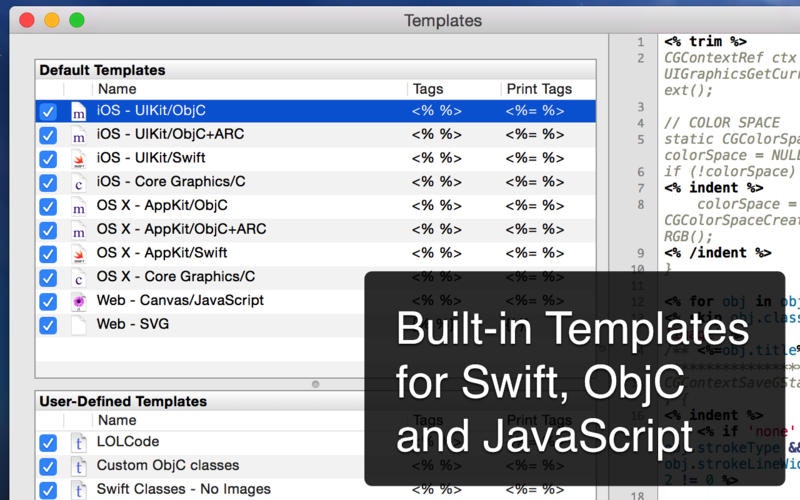Click the '<% /indent %>' line in code editor

click(717, 253)
